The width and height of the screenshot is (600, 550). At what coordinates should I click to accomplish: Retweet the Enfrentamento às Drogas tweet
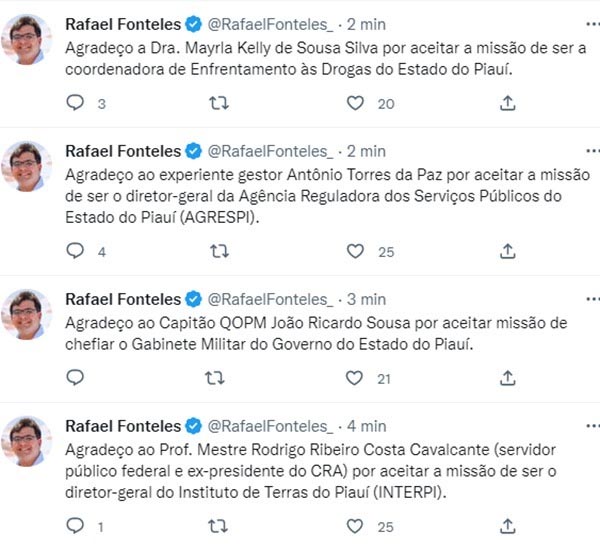pos(216,103)
